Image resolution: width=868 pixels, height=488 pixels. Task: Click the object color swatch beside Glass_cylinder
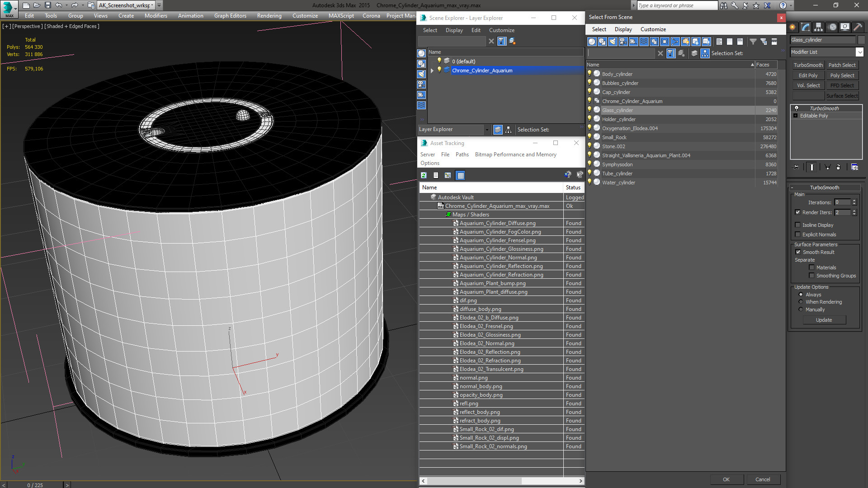click(x=861, y=40)
